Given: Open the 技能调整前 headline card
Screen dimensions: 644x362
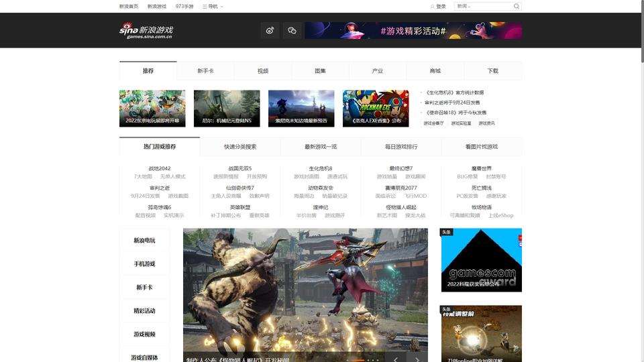Looking at the screenshot, I should point(482,334).
